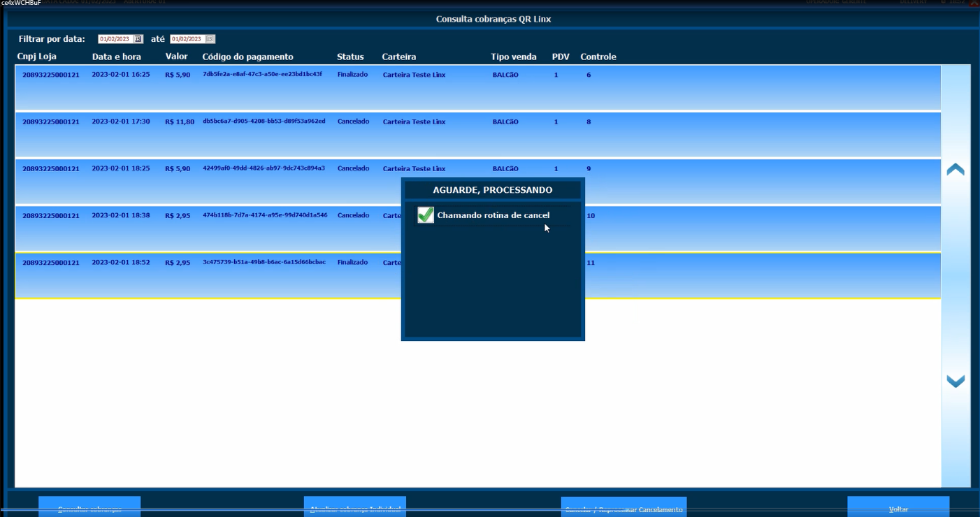Click the up chevron arrow of the list
Viewport: 980px width, 517px height.
coord(956,170)
